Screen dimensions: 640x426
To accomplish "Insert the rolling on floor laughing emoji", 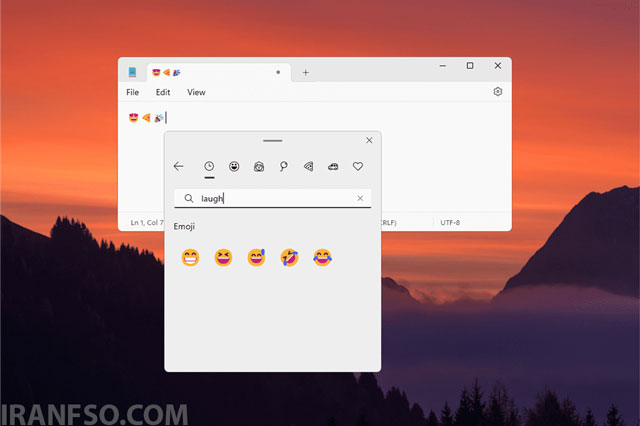I will 289,258.
